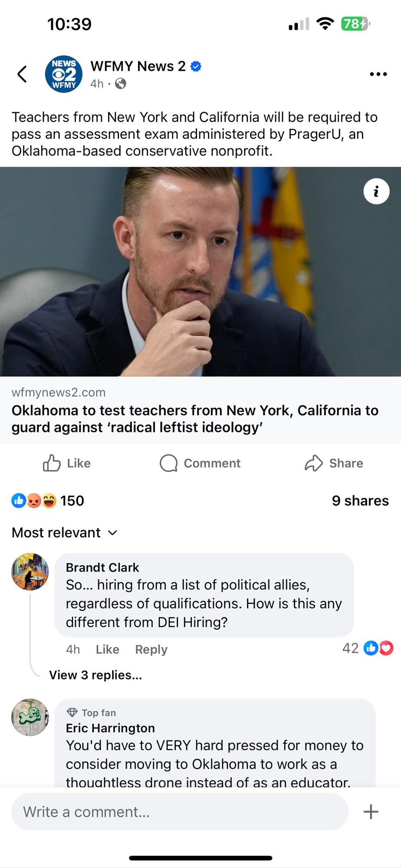The image size is (401, 868).
Task: Open Brandt Clark's profile avatar
Action: [30, 572]
